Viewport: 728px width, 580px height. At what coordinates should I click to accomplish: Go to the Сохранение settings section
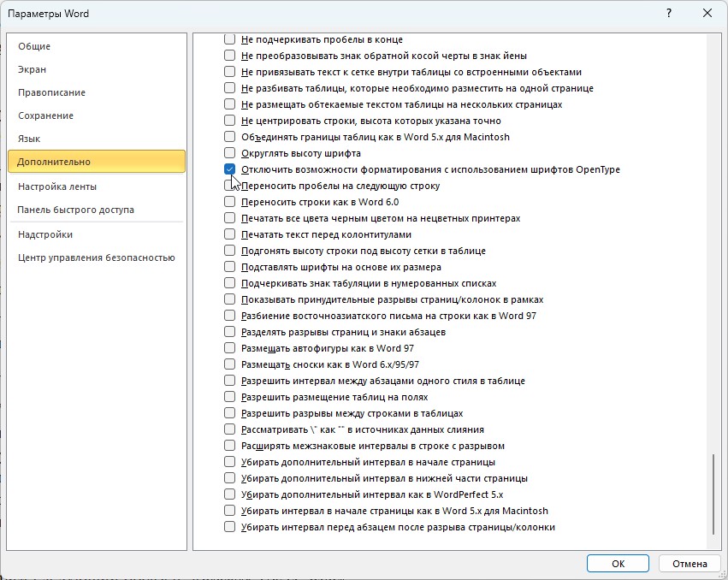click(x=45, y=115)
